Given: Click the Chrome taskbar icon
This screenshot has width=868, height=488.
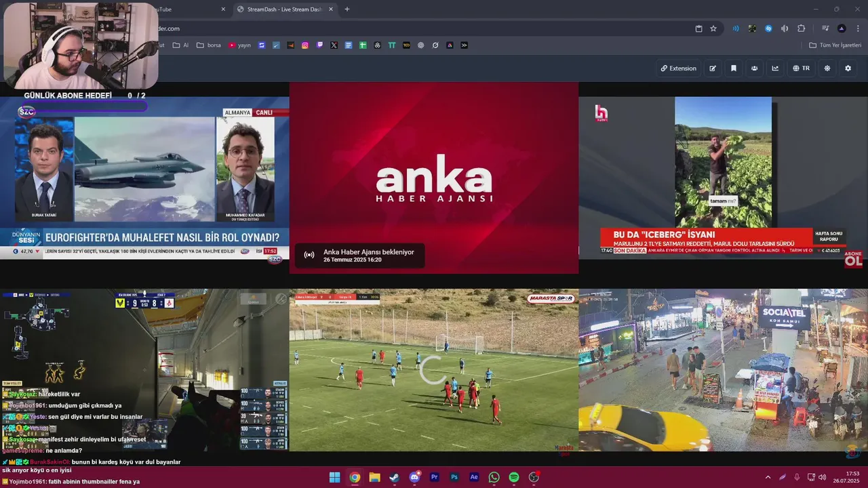Looking at the screenshot, I should 355,477.
